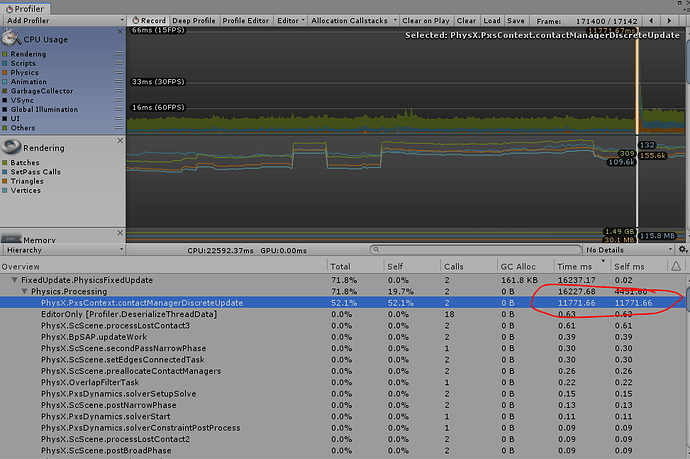
Task: Click the Save button
Action: [x=516, y=21]
